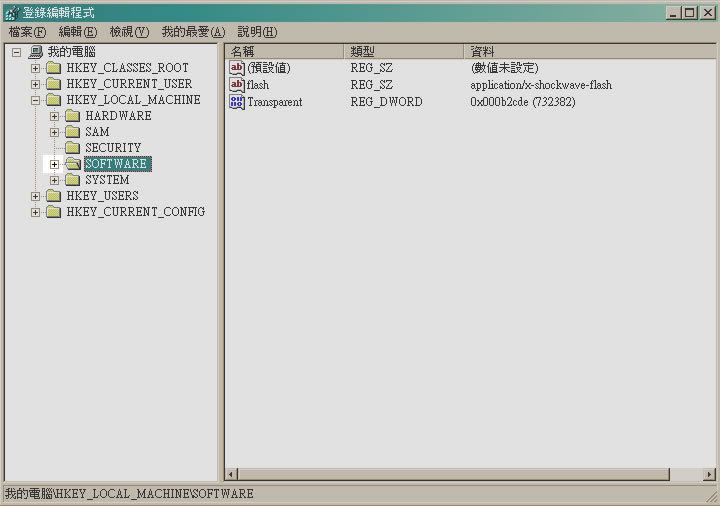The width and height of the screenshot is (720, 506).
Task: Expand the HKEY_CURRENT_USER node
Action: click(35, 84)
